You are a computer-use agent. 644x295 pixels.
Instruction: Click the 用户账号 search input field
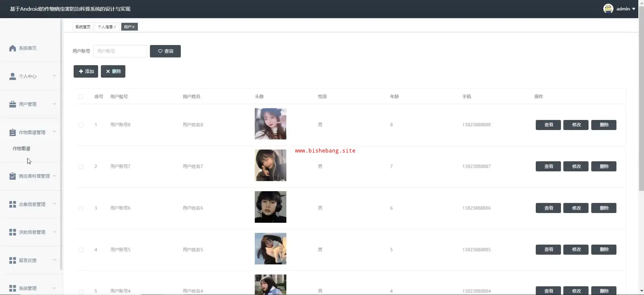coord(120,51)
